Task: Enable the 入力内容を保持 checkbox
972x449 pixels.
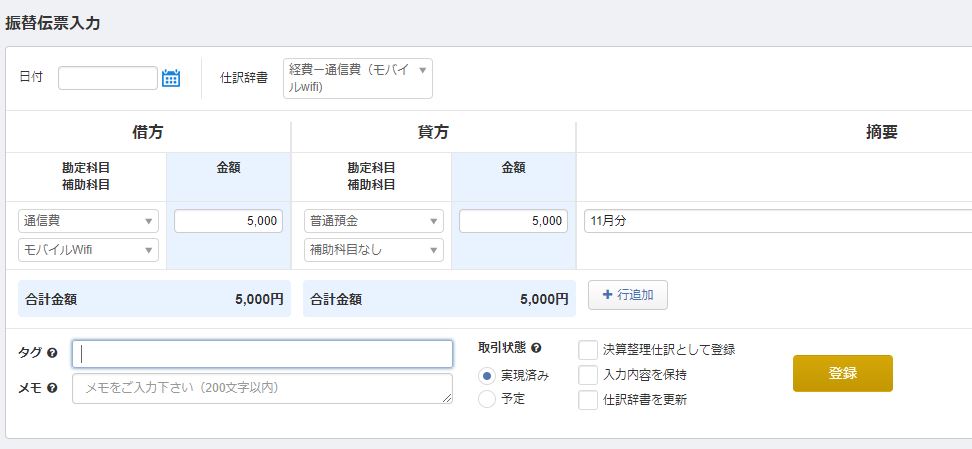Action: (588, 375)
